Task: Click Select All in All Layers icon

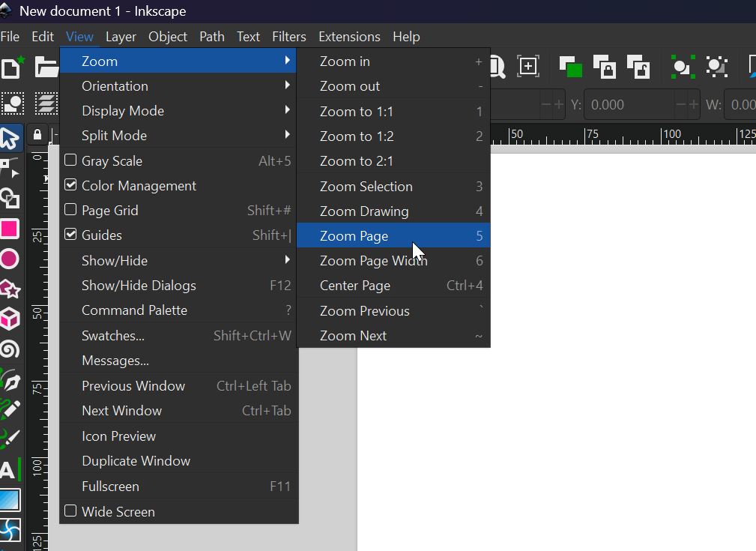Action: [x=46, y=103]
